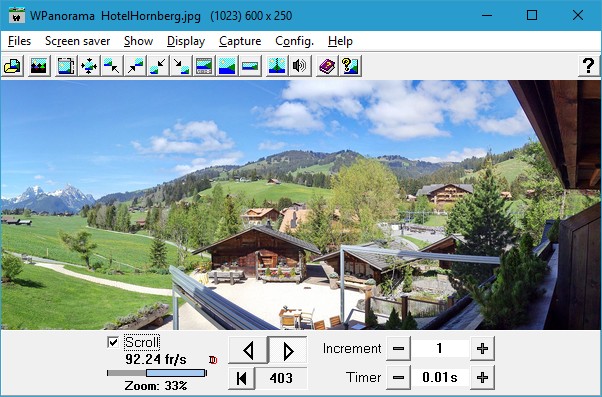Click the WPanorama app icon in title bar

[17, 16]
